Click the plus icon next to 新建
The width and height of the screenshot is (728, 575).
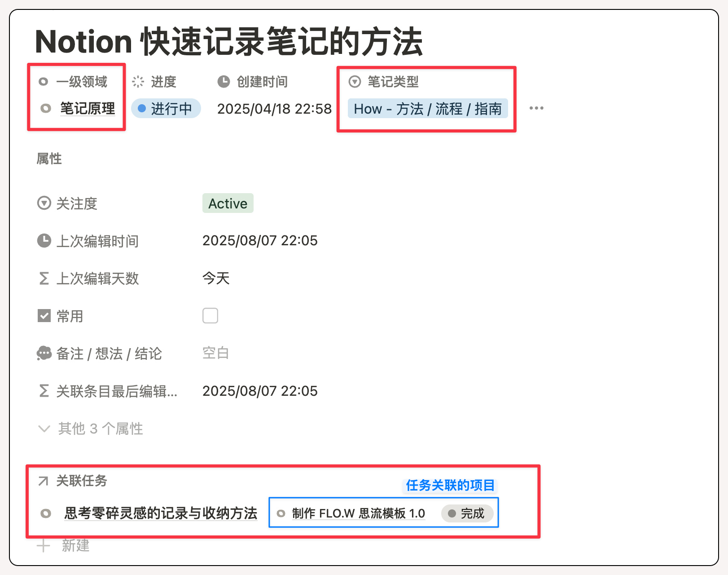click(x=44, y=546)
